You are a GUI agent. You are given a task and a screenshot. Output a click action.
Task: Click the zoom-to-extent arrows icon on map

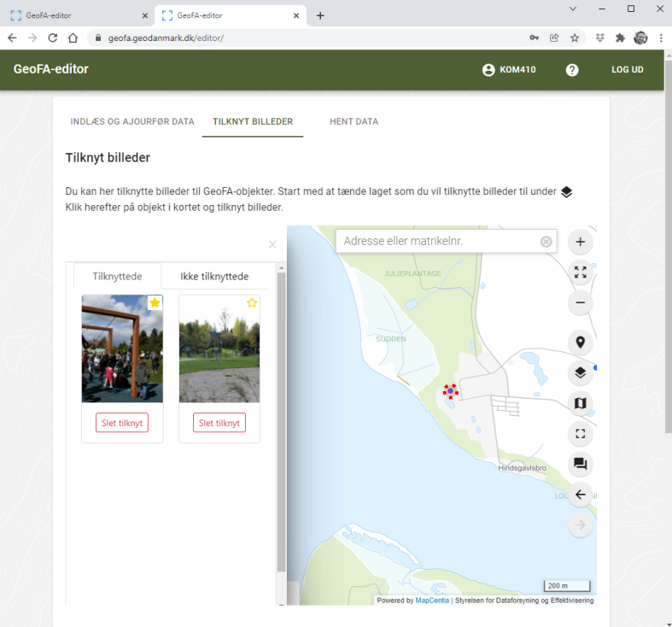[580, 272]
